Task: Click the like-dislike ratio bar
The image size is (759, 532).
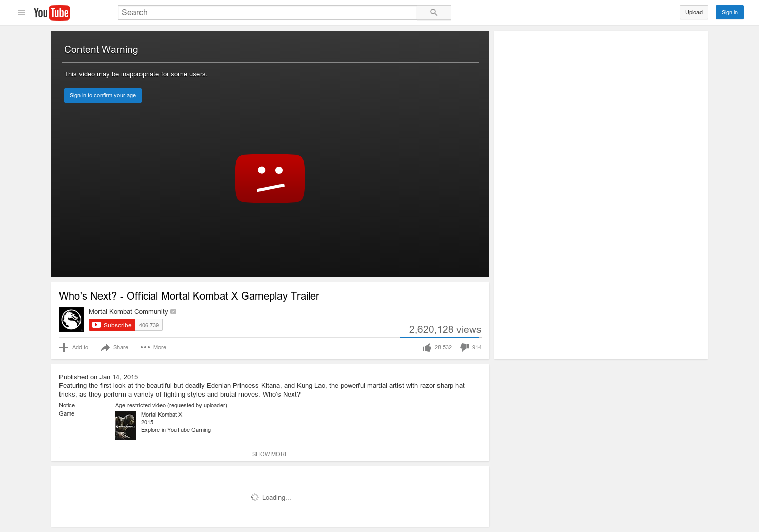Action: tap(441, 337)
